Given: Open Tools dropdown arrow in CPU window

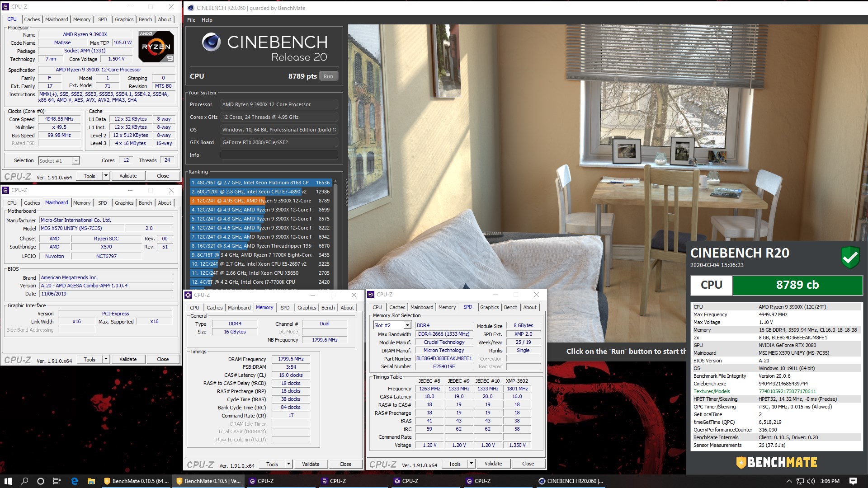Looking at the screenshot, I should [x=106, y=176].
